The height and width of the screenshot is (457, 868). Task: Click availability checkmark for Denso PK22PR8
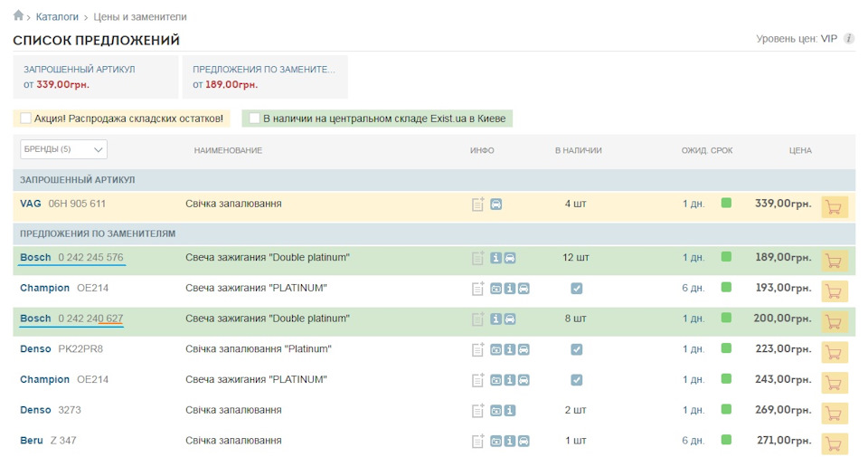[x=576, y=349]
